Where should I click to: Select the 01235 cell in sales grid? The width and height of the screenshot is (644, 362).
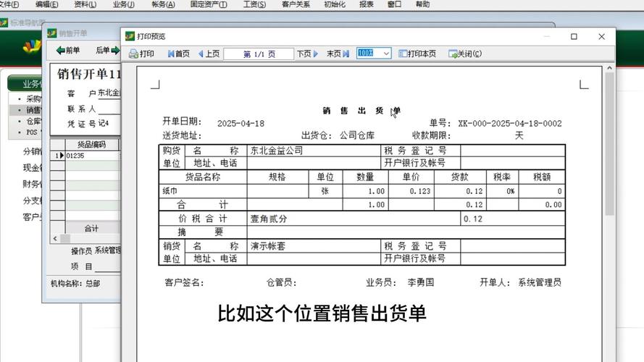(x=92, y=156)
